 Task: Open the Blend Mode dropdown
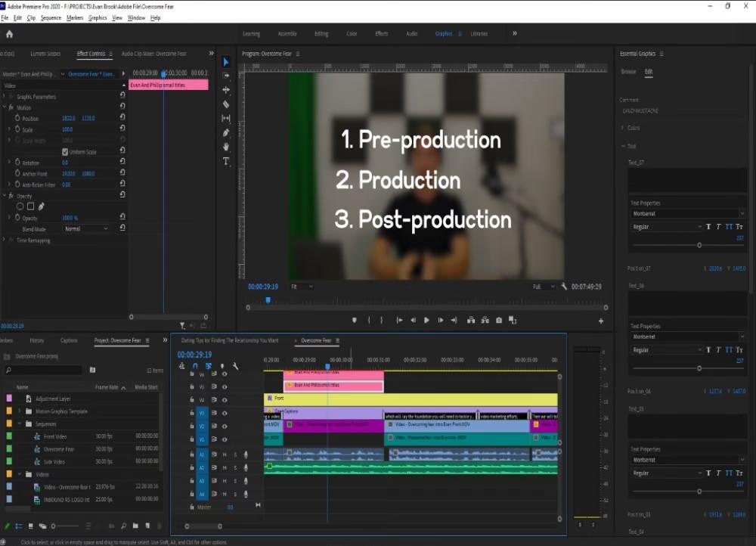(x=86, y=228)
